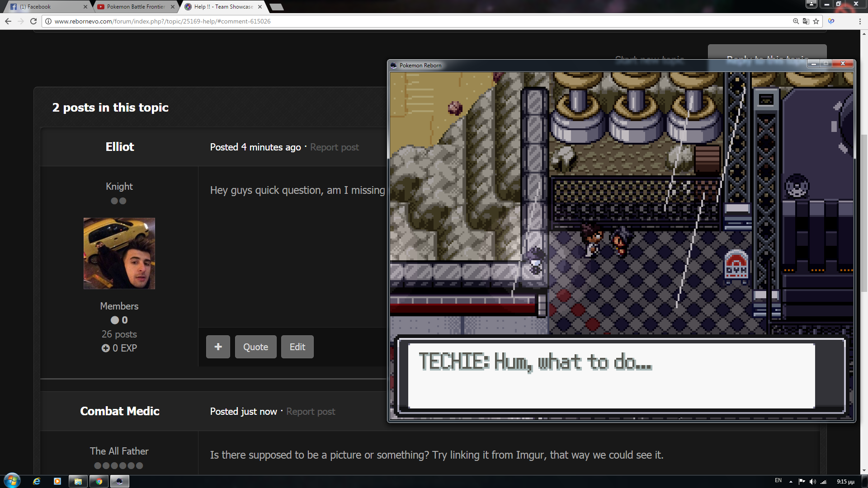868x488 pixels.
Task: Open Chrome's three-dot menu
Action: pyautogui.click(x=859, y=21)
